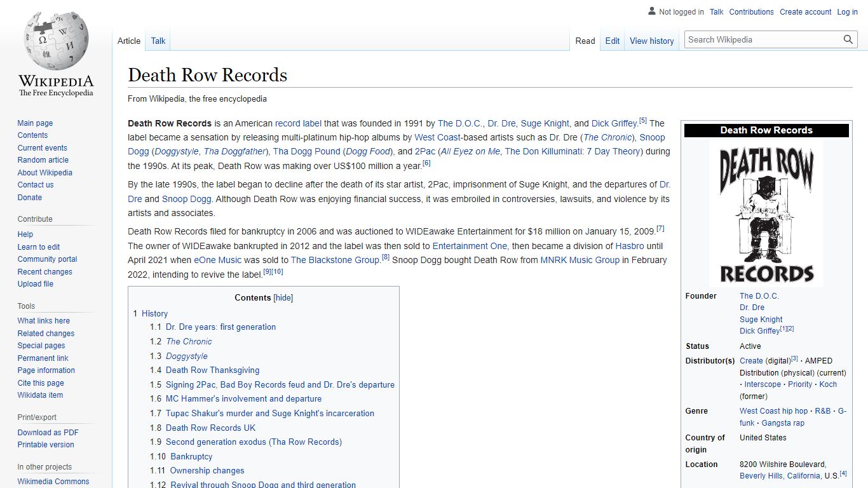This screenshot has height=488, width=868.
Task: Click Cite this page
Action: coord(41,383)
